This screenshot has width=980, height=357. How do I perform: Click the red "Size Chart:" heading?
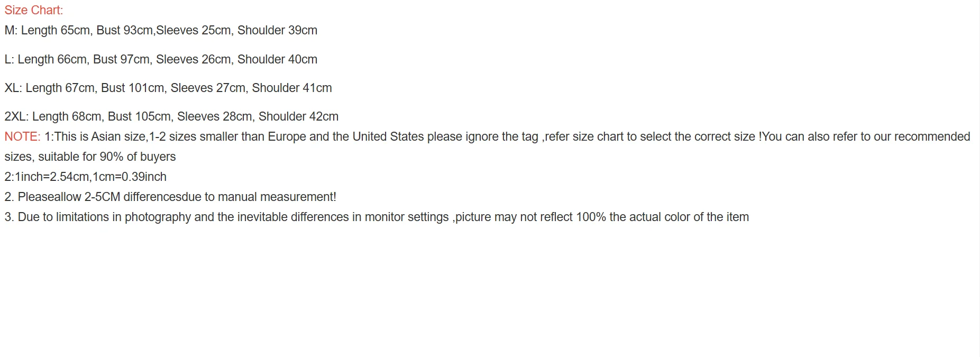point(33,10)
